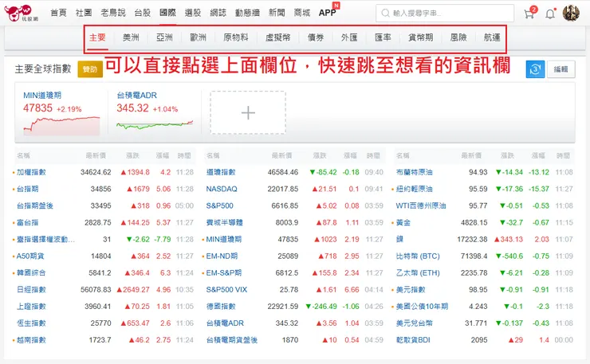Open NASDAQ row link

[x=222, y=189]
